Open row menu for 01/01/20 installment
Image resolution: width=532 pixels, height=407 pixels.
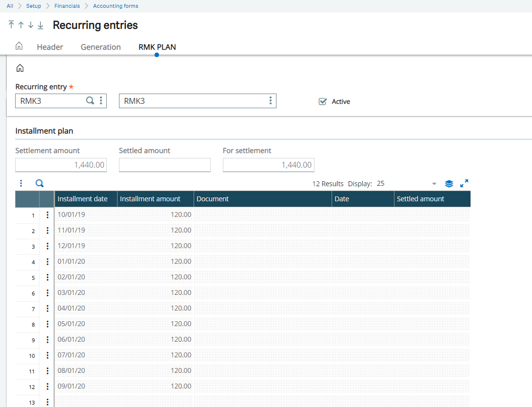click(x=47, y=261)
